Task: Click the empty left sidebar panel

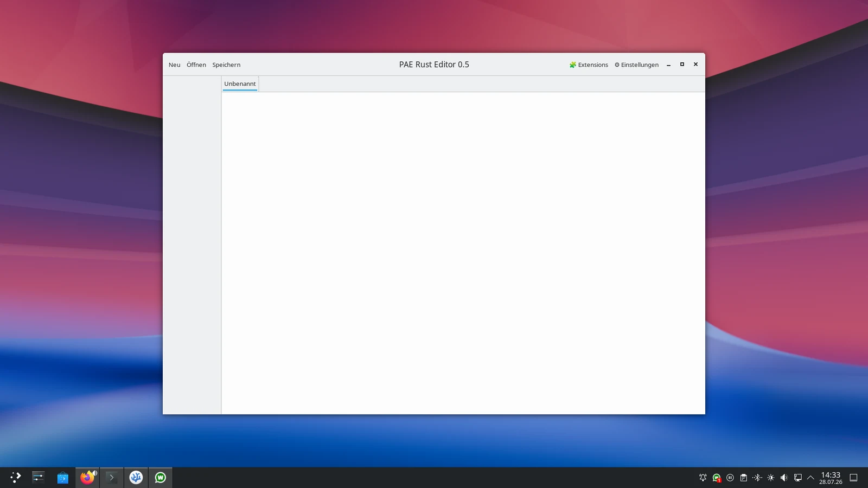Action: 192,245
